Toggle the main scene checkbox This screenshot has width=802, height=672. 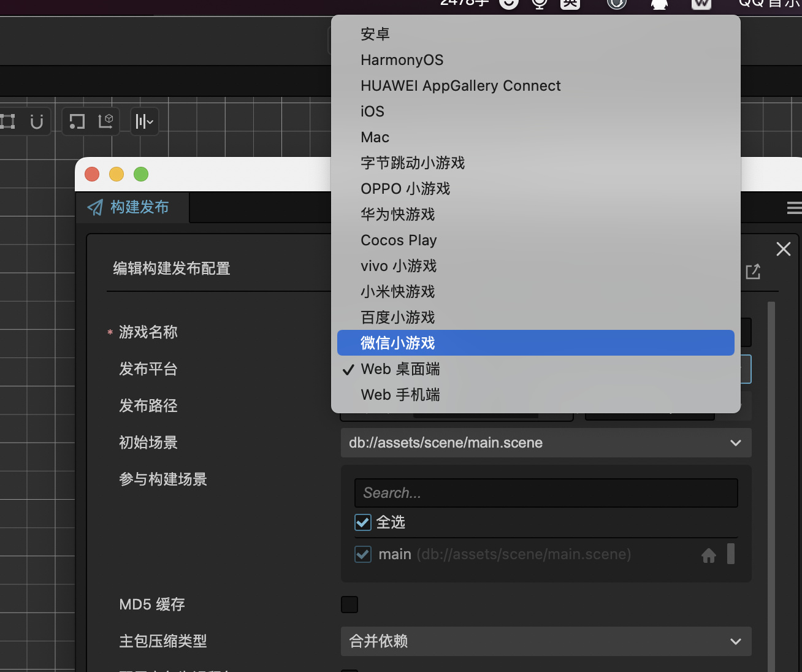363,554
